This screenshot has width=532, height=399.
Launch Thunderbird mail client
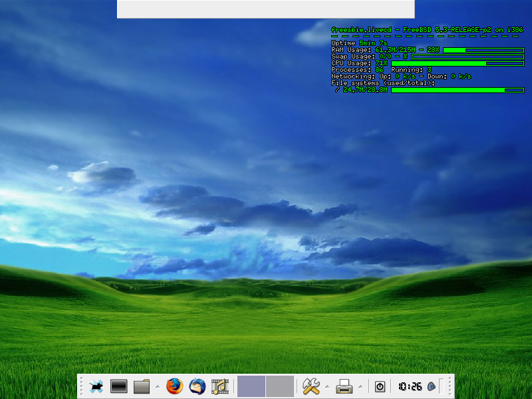click(x=198, y=386)
